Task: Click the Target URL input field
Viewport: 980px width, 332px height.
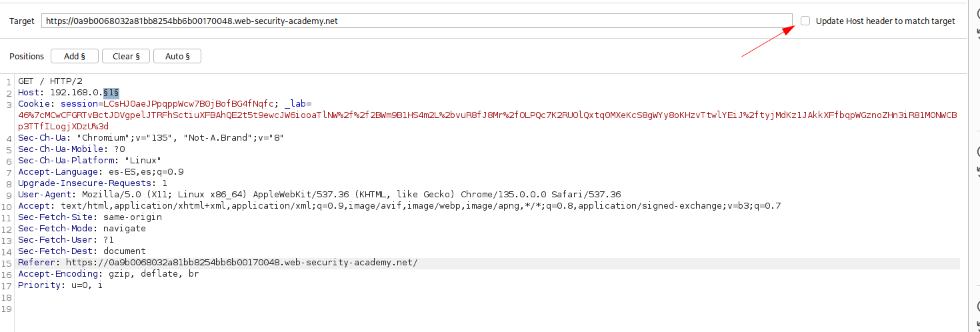Action: 417,21
